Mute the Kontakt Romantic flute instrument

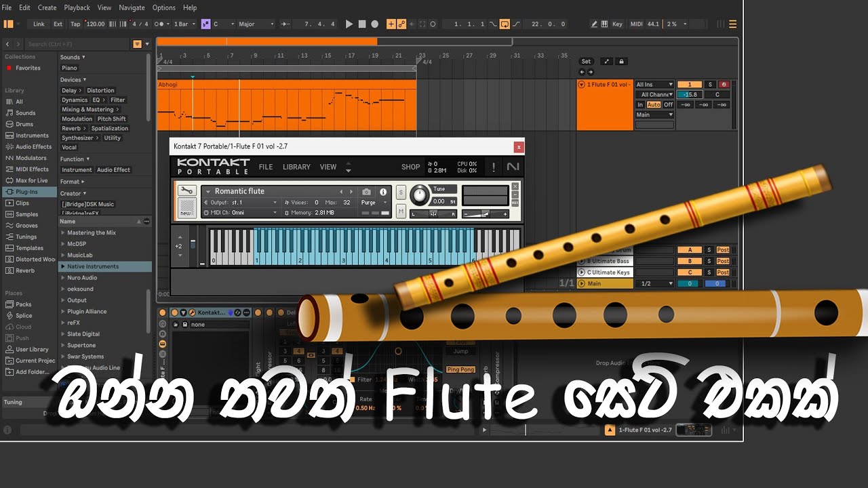click(x=401, y=212)
